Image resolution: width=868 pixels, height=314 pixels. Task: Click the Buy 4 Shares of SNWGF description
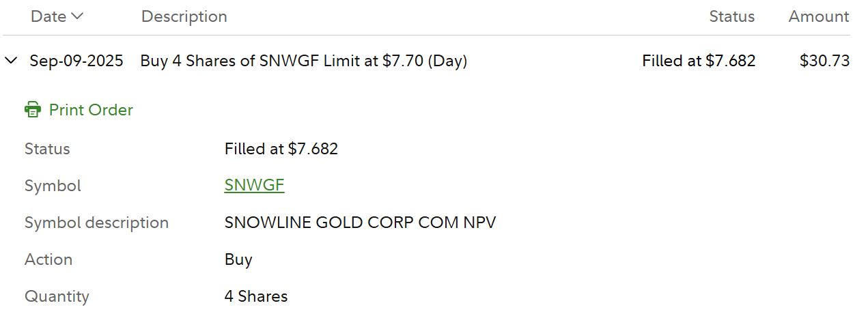point(303,61)
